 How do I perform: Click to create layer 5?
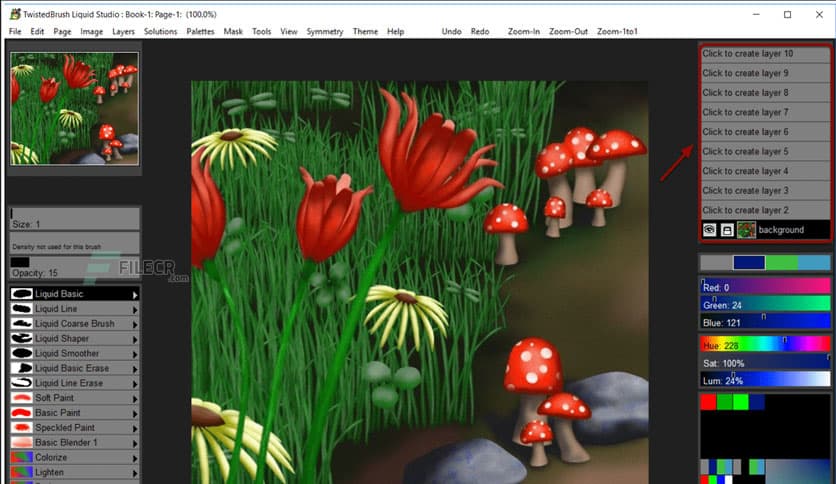click(765, 151)
